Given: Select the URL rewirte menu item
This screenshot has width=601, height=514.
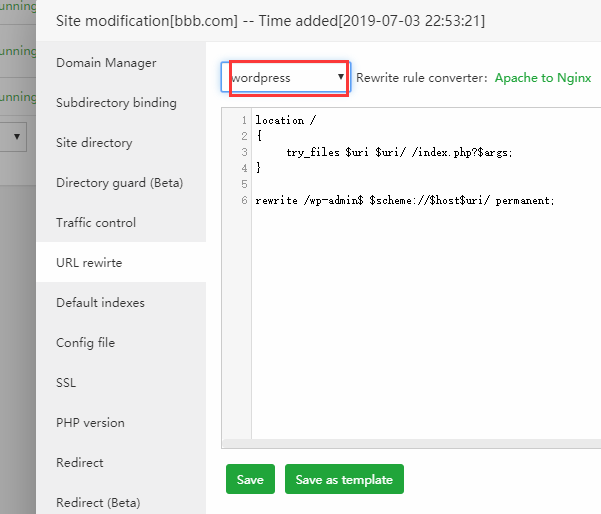Looking at the screenshot, I should (x=89, y=263).
